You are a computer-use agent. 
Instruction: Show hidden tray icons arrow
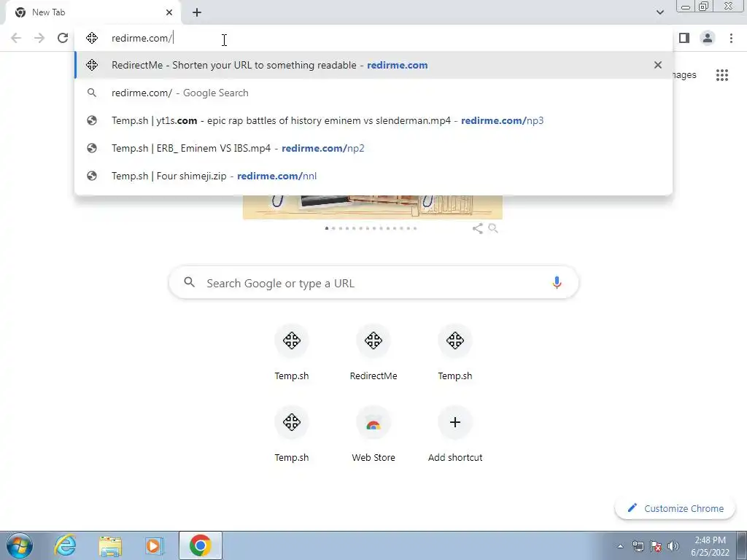tap(620, 546)
